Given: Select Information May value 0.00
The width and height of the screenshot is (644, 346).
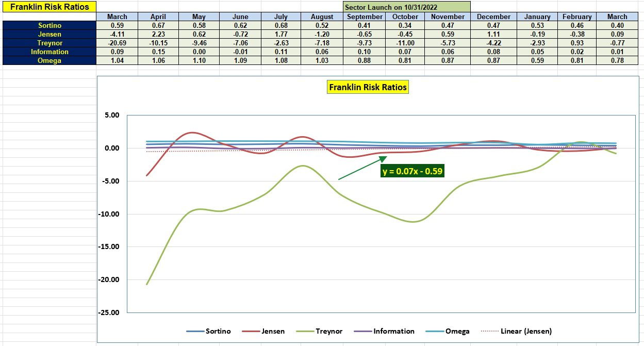Looking at the screenshot, I should point(199,52).
